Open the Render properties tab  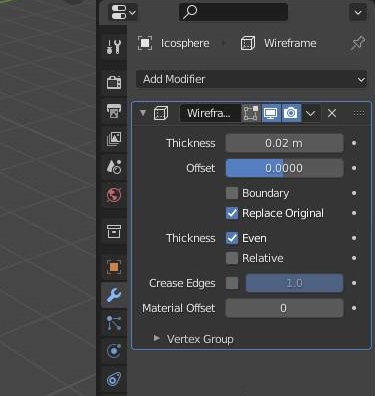[x=114, y=82]
